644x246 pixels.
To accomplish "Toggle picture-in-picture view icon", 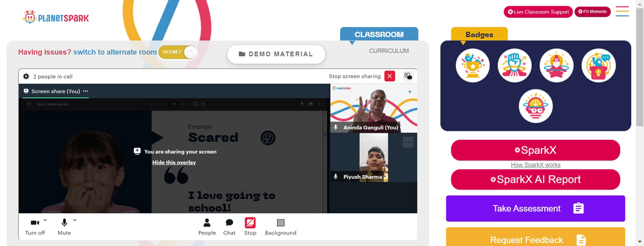I will (408, 76).
